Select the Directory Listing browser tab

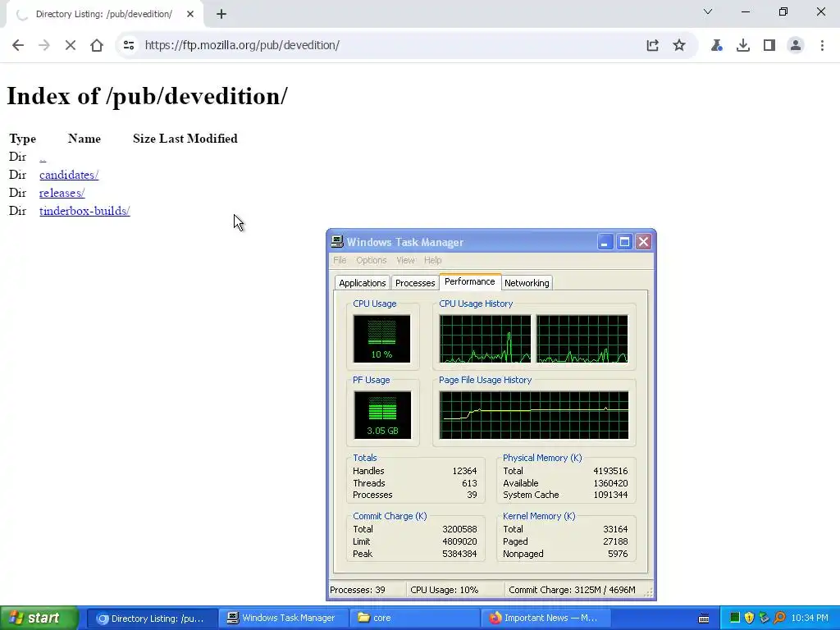[x=104, y=14]
